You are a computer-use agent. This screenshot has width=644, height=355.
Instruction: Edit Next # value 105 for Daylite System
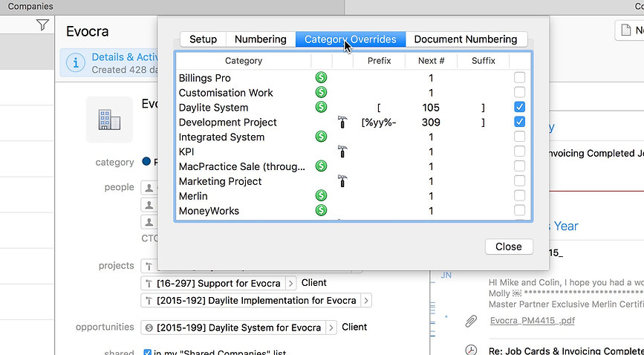(x=431, y=107)
